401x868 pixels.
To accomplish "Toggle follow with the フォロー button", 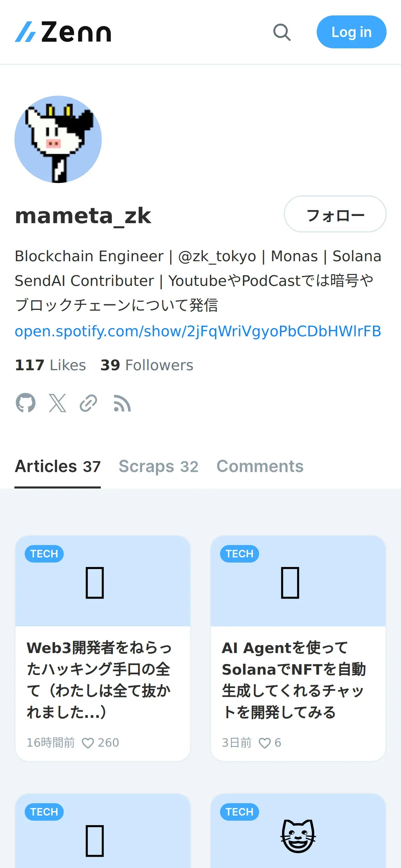I will click(x=335, y=214).
